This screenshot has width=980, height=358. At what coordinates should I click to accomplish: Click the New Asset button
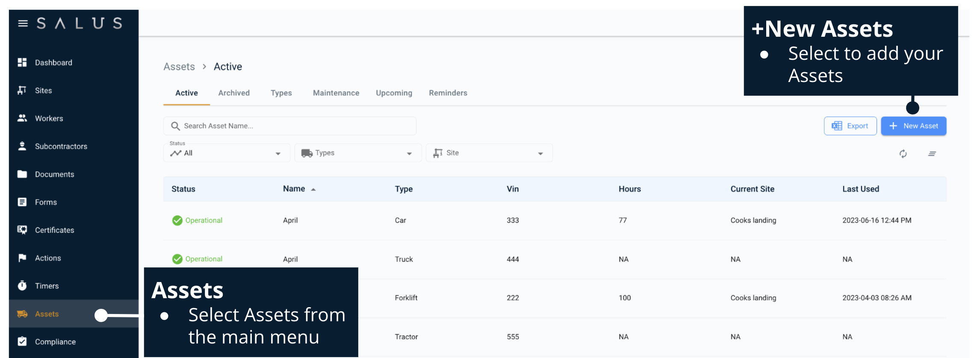click(x=913, y=126)
